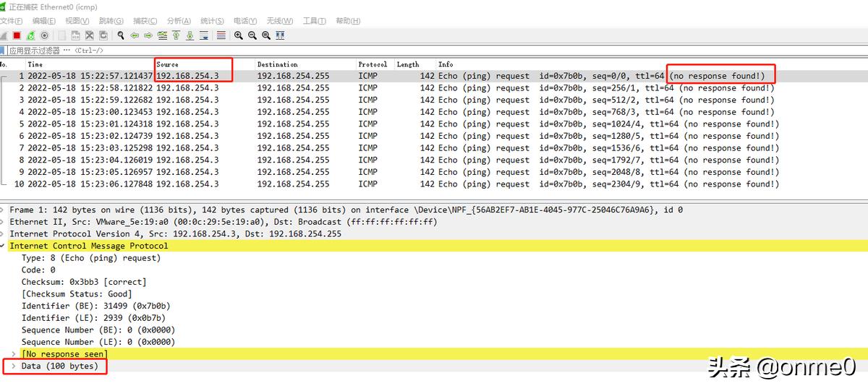Image resolution: width=868 pixels, height=391 pixels.
Task: Open the find packet search tool
Action: (121, 35)
